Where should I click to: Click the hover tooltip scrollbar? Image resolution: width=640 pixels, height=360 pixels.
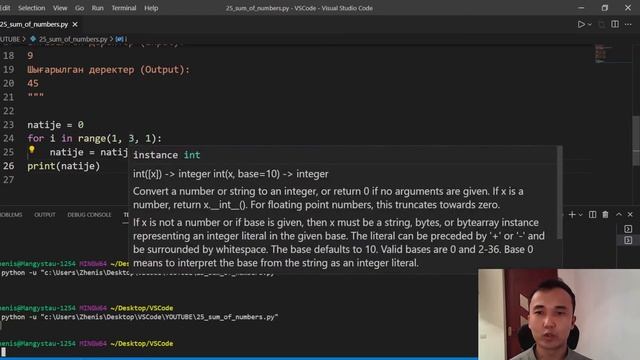560,193
